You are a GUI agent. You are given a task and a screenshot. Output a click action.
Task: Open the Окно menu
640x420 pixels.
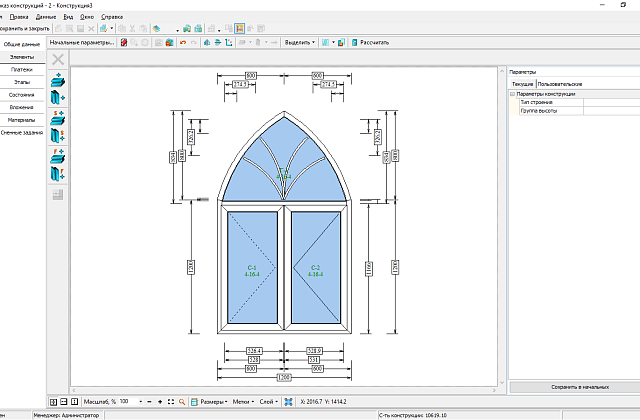pyautogui.click(x=87, y=17)
